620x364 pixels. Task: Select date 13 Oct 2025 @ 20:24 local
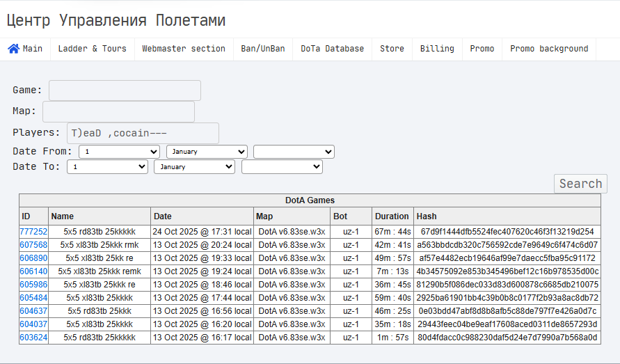[202, 245]
